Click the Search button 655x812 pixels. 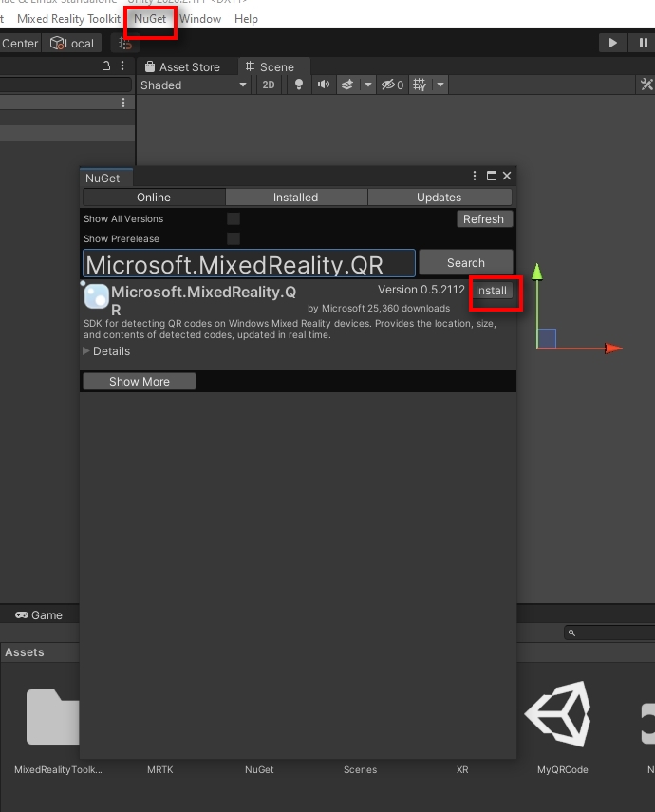click(x=465, y=262)
